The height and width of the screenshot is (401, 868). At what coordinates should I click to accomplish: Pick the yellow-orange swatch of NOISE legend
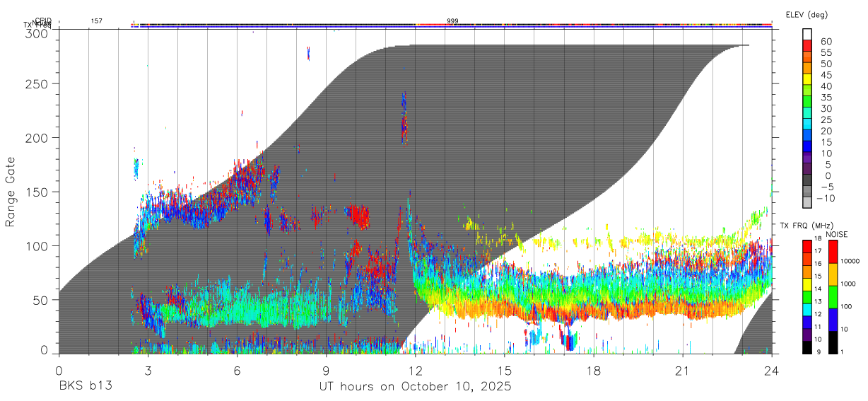pyautogui.click(x=833, y=274)
